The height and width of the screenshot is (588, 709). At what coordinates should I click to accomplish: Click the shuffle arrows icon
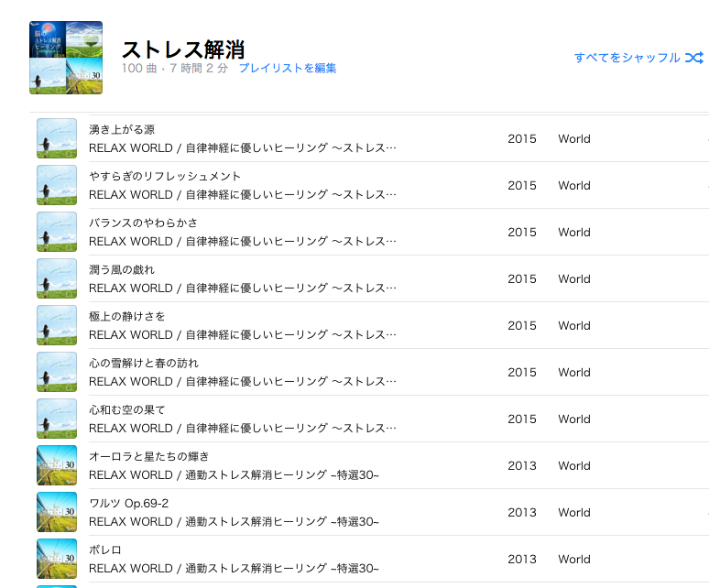(694, 58)
